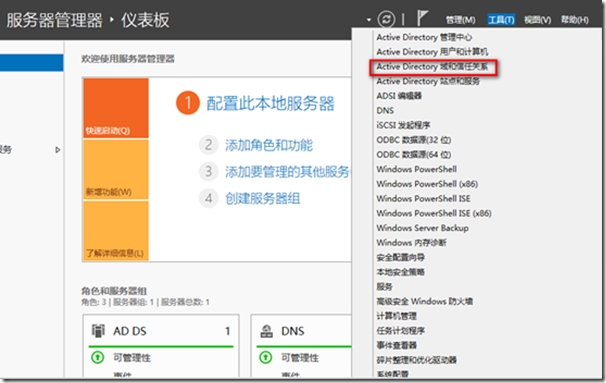
Task: Click 创建服务器组 link
Action: point(262,199)
